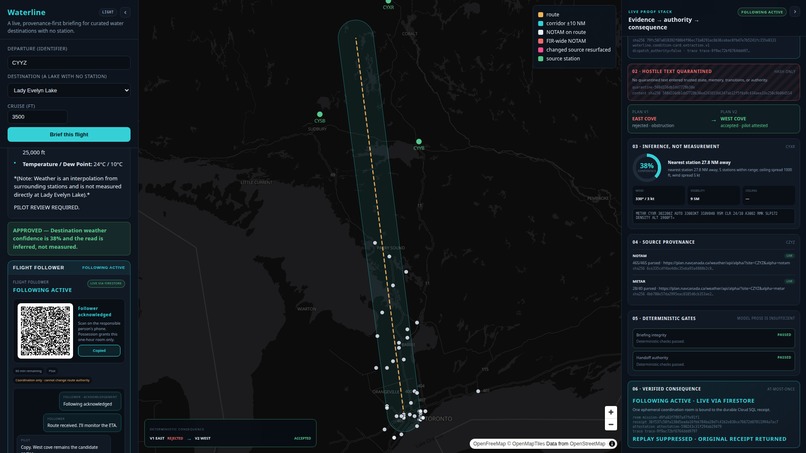The image size is (806, 453).
Task: Open the 04 Source Provenance heading
Action: tap(663, 242)
